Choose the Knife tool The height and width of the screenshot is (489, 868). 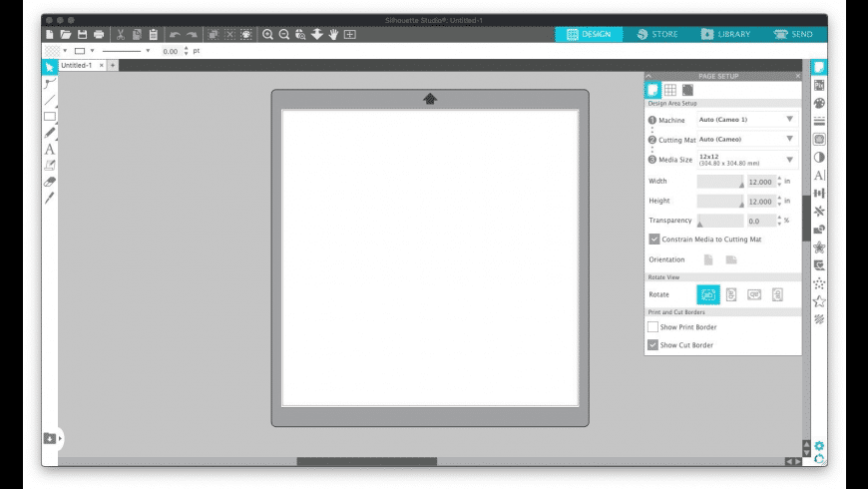point(50,198)
